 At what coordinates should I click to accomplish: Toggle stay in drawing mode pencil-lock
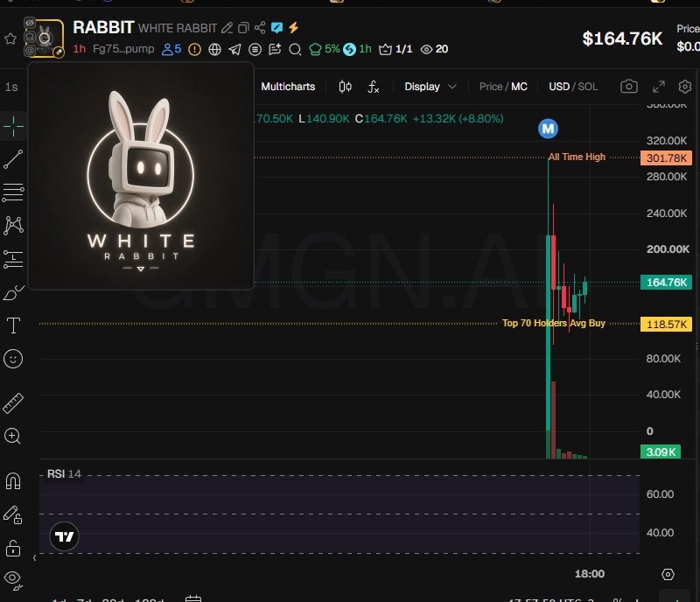click(13, 514)
